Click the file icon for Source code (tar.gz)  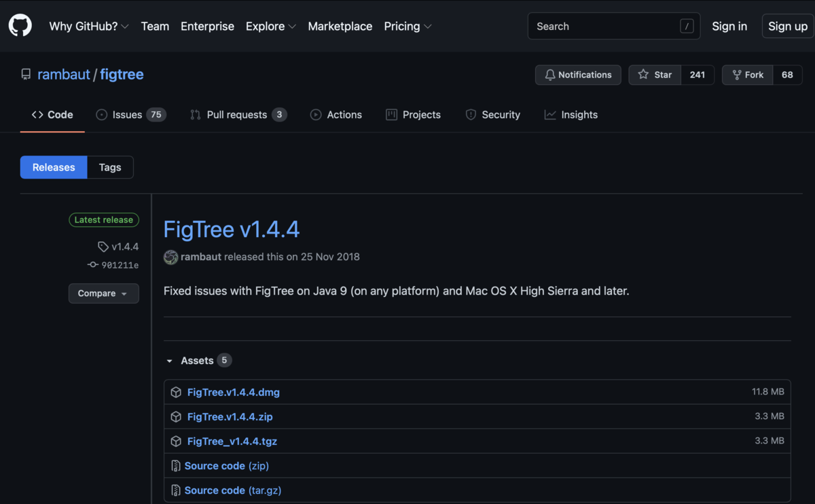[176, 490]
